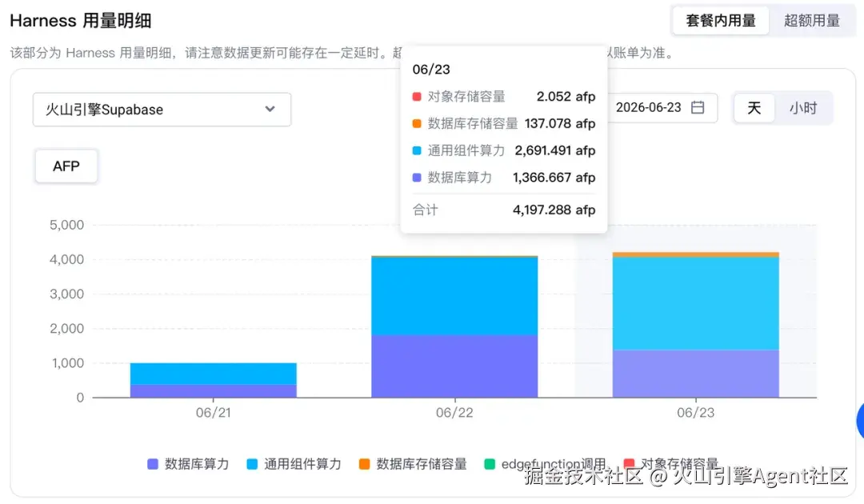This screenshot has height=504, width=864.
Task: Select 天 granularity toggle
Action: click(x=754, y=108)
